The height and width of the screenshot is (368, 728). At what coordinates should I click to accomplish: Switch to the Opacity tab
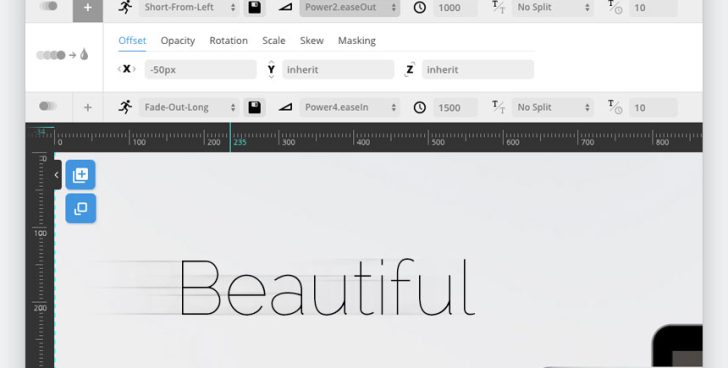coord(178,41)
